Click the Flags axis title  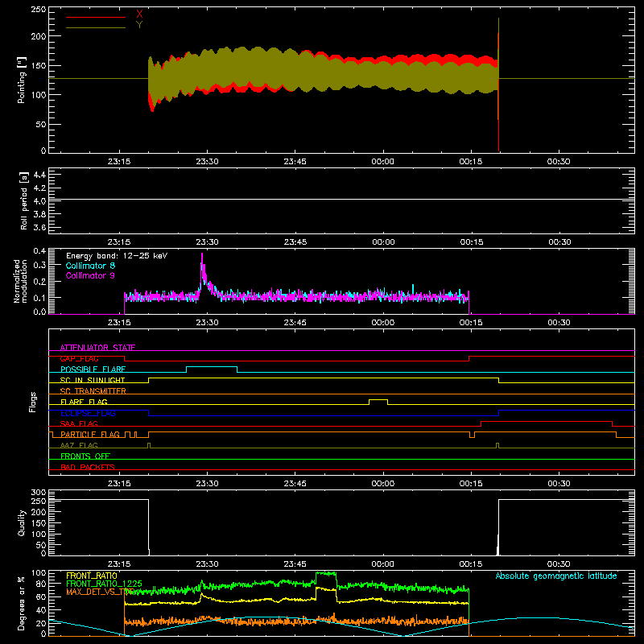(x=33, y=402)
